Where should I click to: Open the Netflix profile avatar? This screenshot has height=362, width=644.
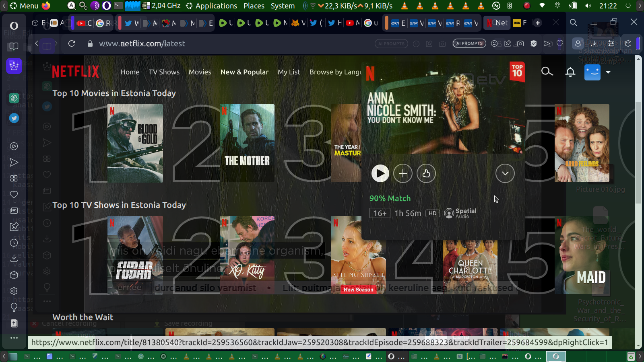[x=592, y=72]
